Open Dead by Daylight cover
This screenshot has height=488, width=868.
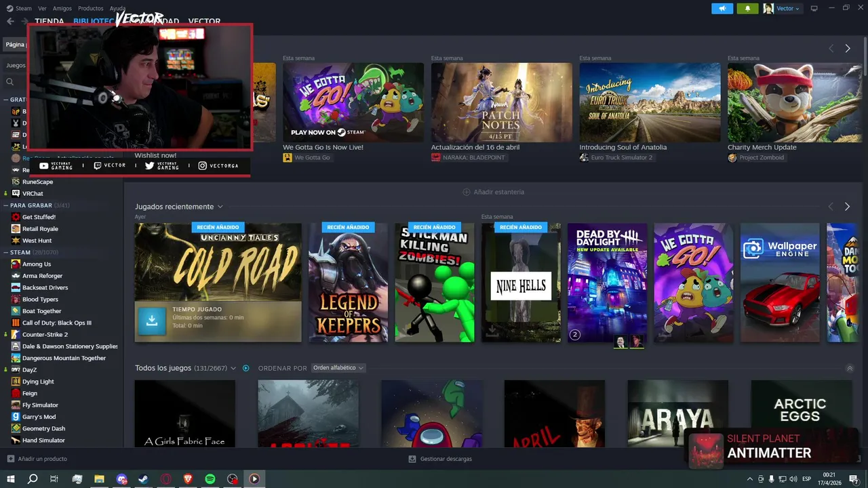pos(607,283)
